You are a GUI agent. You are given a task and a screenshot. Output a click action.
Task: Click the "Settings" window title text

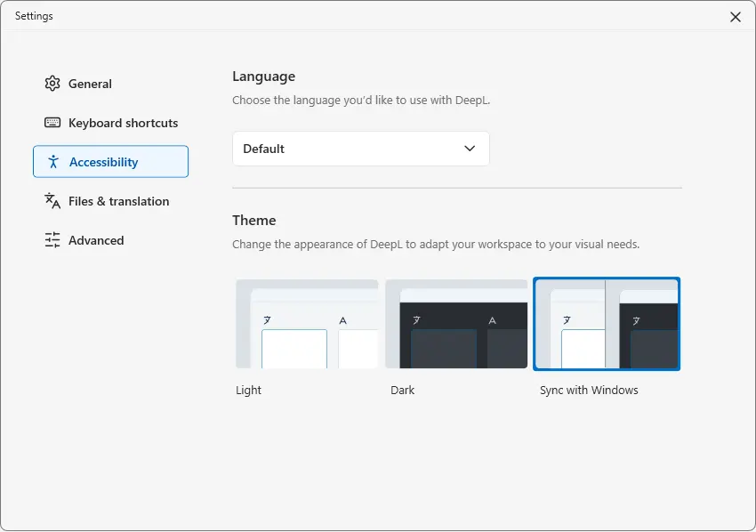34,16
